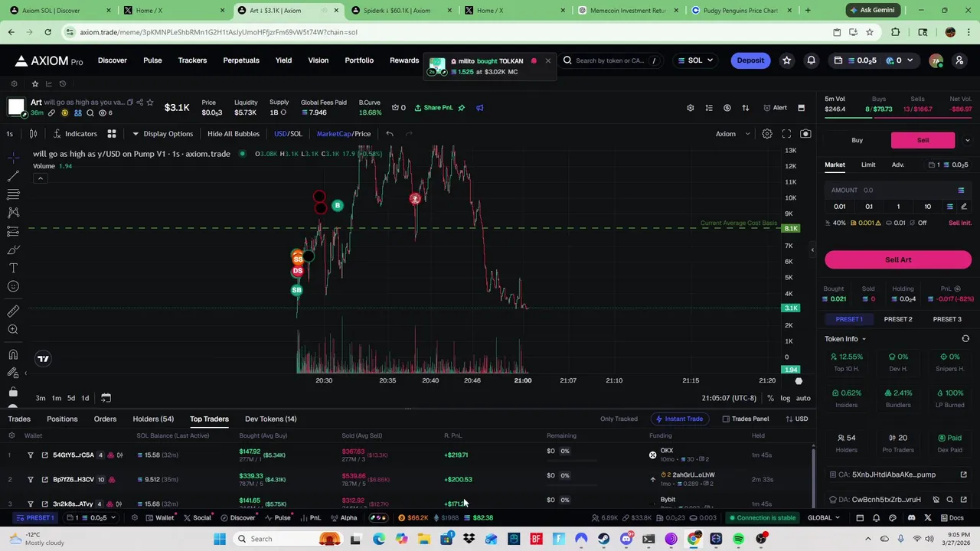This screenshot has height=551, width=980.
Task: Open the 1s timeframe selector
Action: [10, 134]
